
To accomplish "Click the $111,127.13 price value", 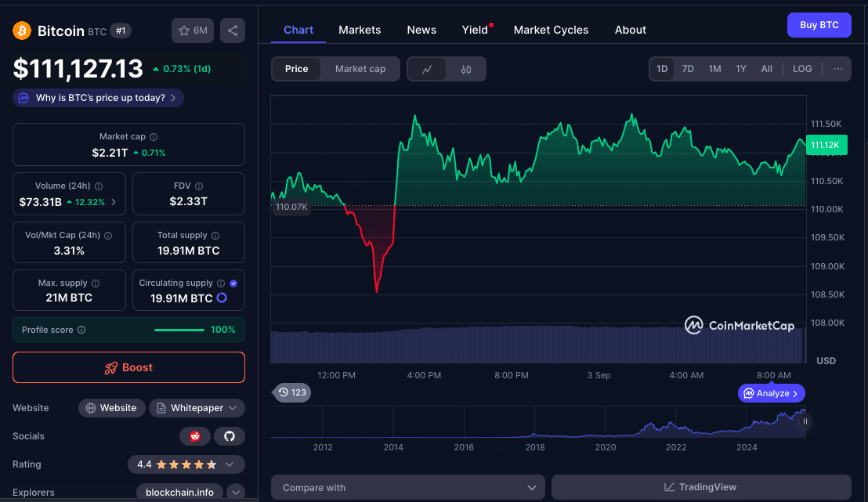I will coord(78,69).
